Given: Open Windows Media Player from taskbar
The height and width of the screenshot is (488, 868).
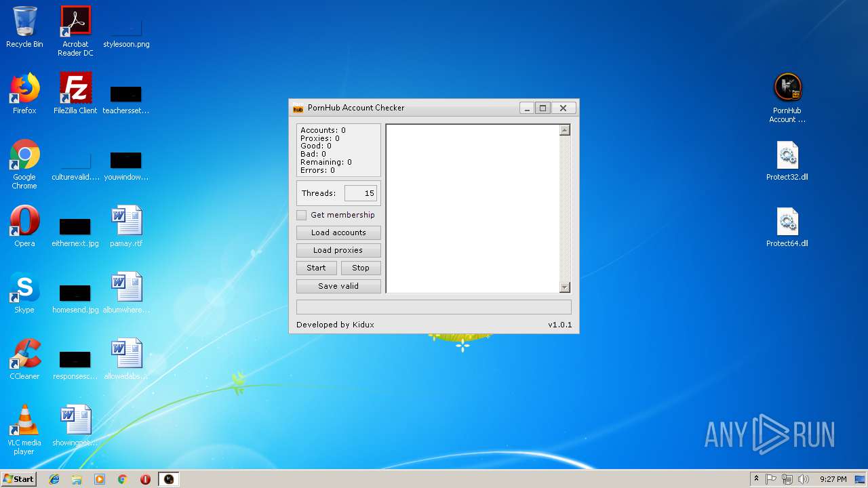Looking at the screenshot, I should click(x=100, y=479).
